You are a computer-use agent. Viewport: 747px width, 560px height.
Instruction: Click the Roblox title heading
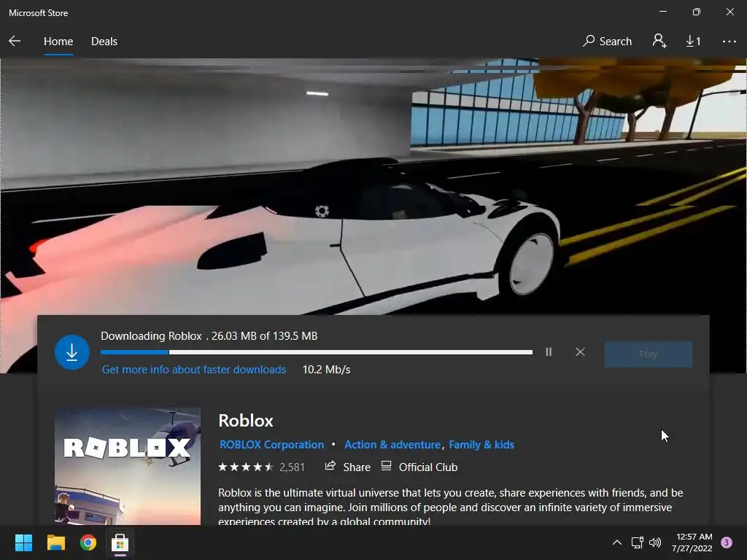tap(246, 421)
